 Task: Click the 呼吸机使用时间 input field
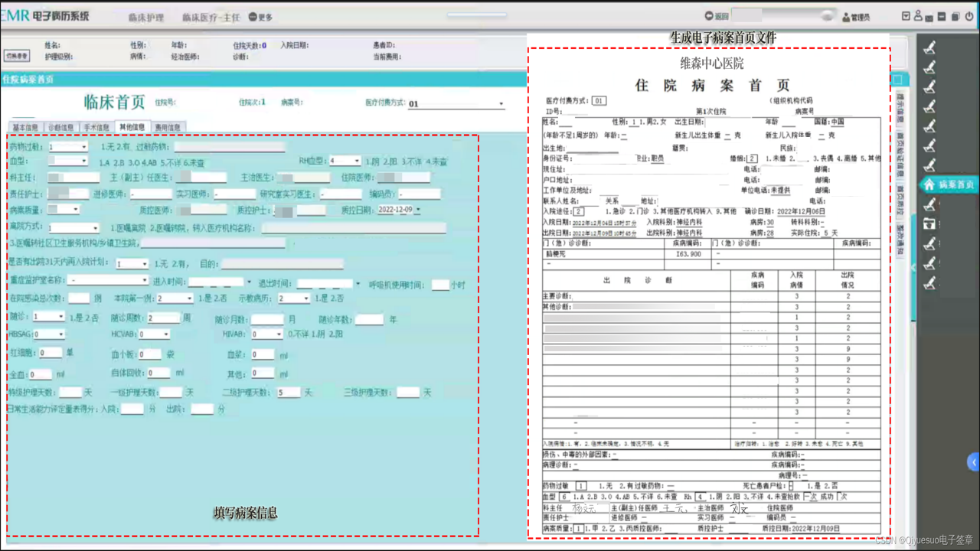(x=440, y=285)
